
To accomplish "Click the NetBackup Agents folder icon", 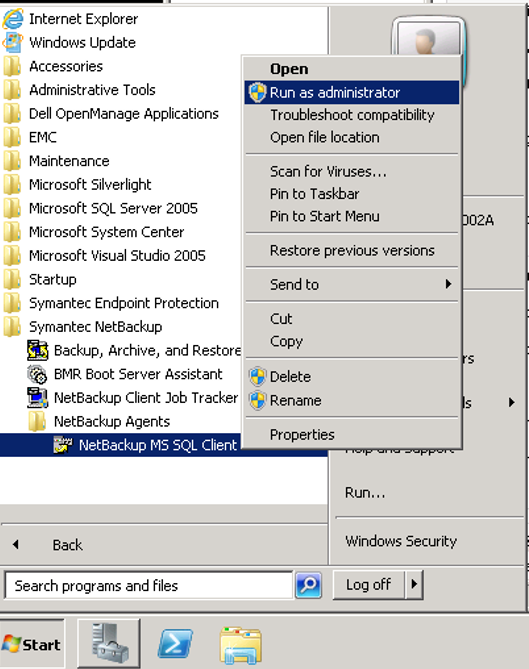I will click(38, 422).
